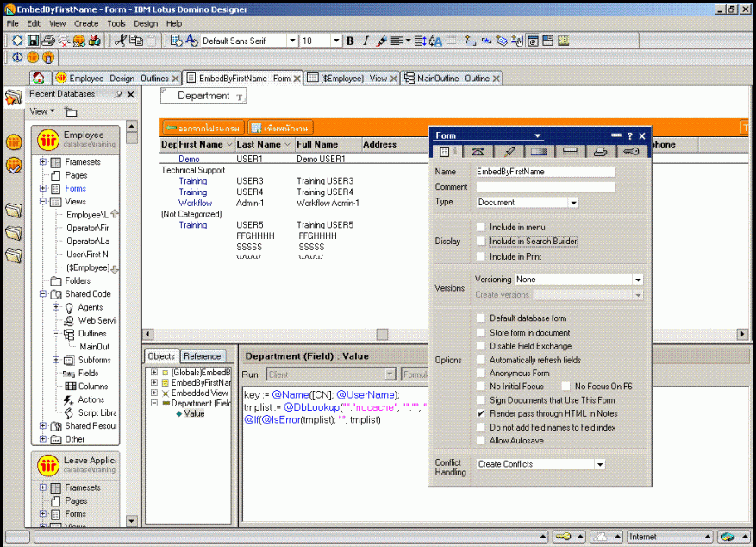Click the empty Comment field
This screenshot has height=547, width=756.
coord(546,186)
